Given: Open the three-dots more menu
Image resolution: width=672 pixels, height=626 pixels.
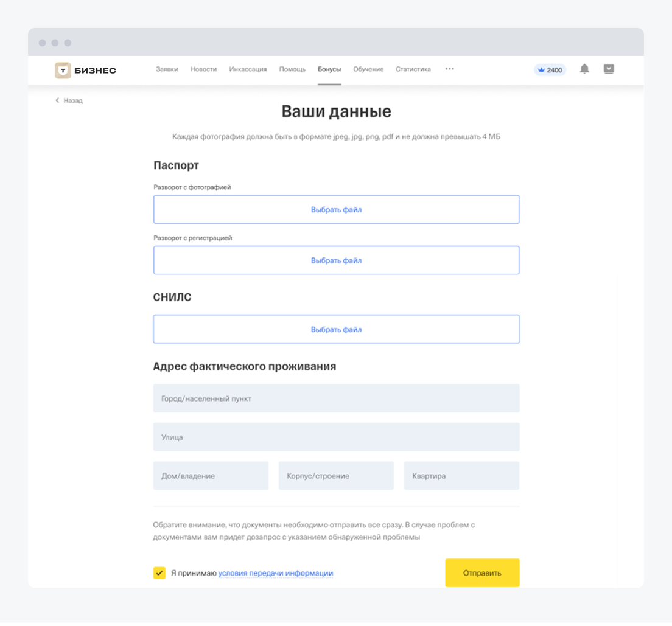Looking at the screenshot, I should pyautogui.click(x=449, y=69).
